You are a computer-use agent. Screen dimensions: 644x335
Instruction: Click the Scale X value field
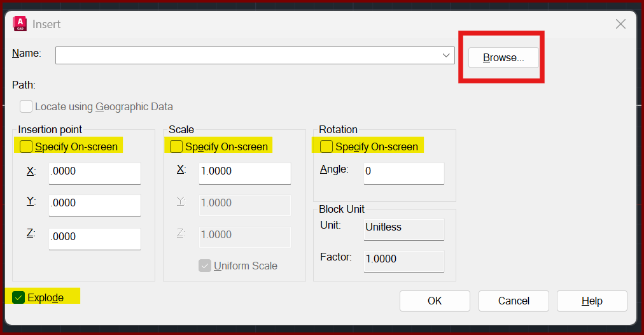244,172
